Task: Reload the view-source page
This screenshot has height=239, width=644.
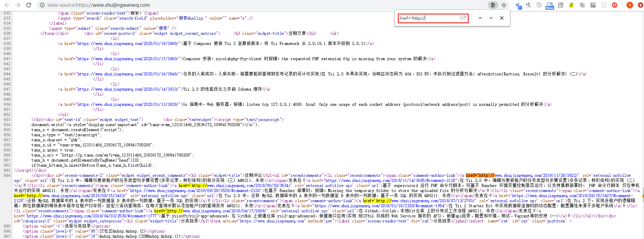Action: click(x=29, y=5)
